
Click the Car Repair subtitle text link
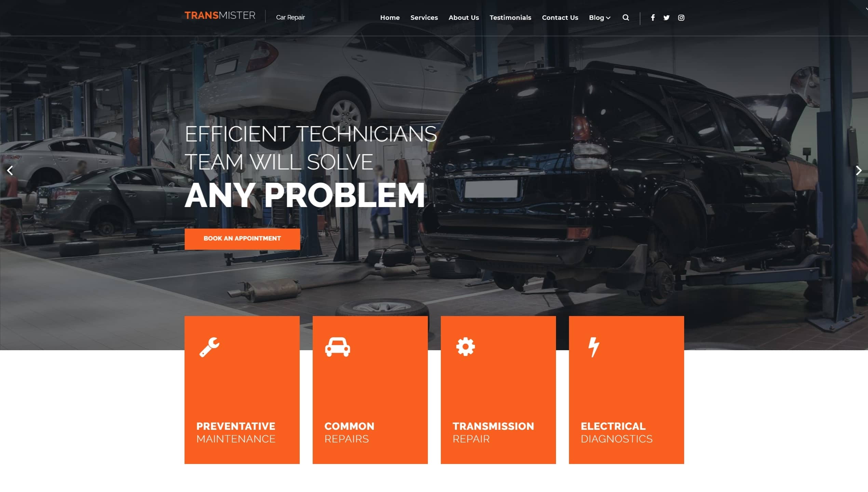[x=290, y=17]
